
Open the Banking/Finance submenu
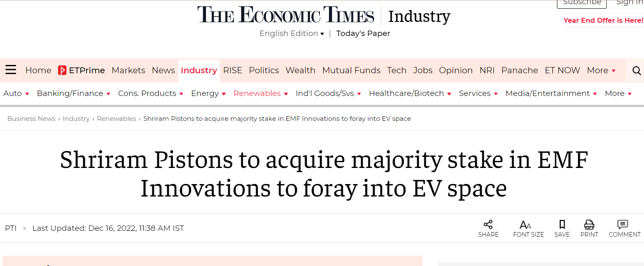click(x=73, y=93)
